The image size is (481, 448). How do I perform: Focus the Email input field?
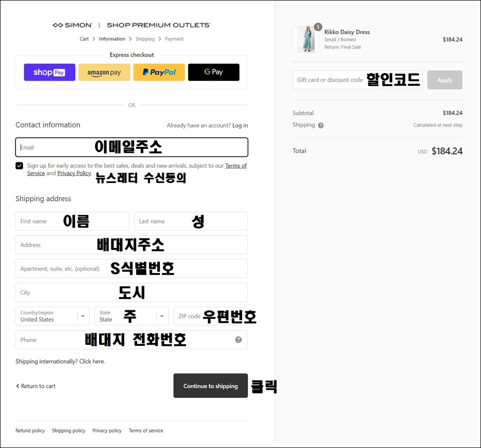pos(132,147)
